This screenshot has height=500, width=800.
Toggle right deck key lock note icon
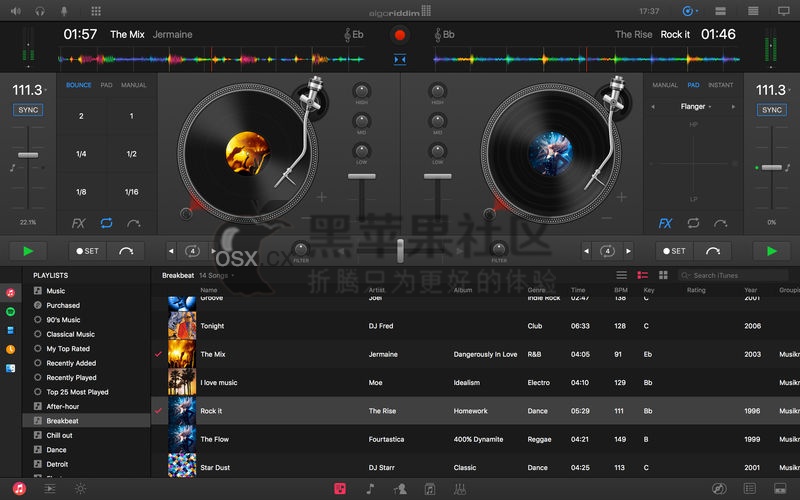pos(788,167)
